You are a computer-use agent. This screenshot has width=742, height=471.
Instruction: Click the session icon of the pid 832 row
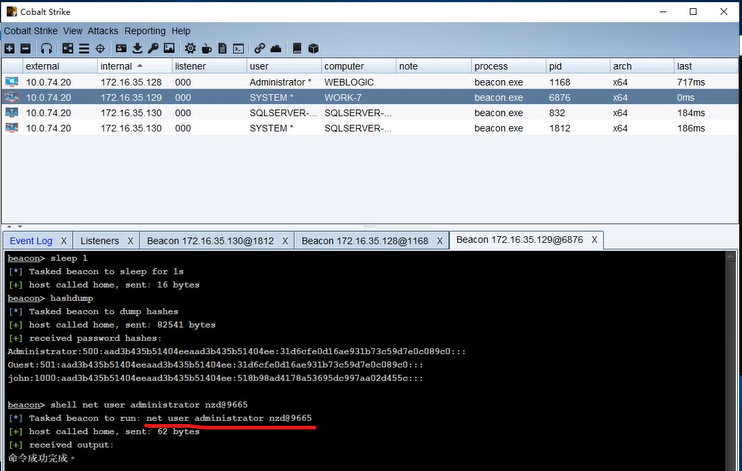pos(12,113)
